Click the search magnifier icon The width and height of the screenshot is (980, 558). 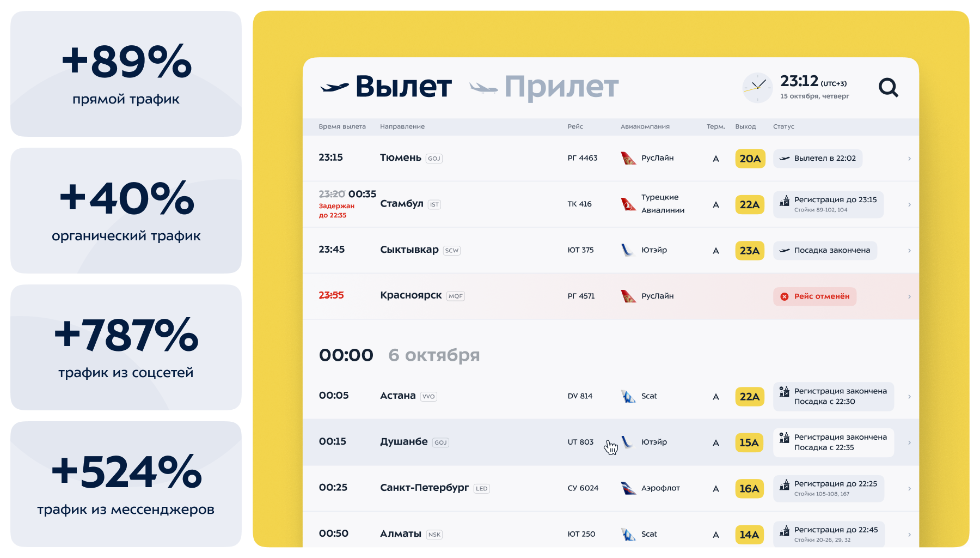888,87
